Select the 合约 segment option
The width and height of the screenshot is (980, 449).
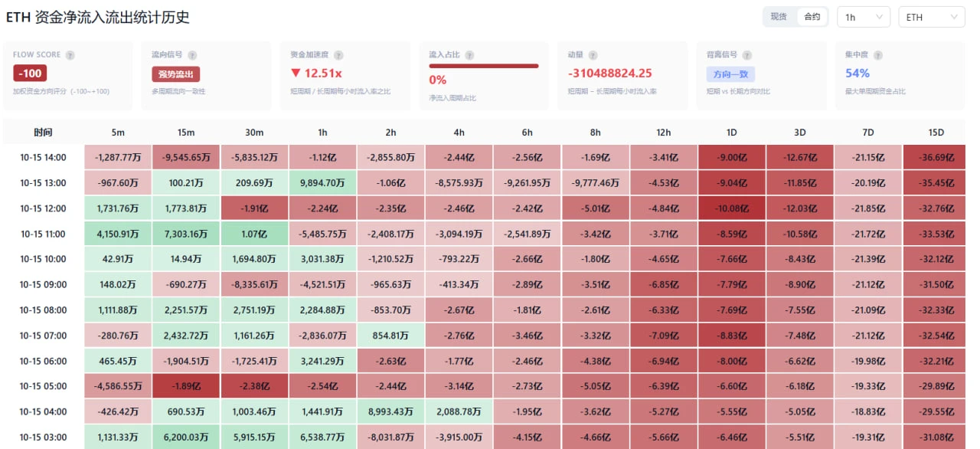pyautogui.click(x=812, y=17)
